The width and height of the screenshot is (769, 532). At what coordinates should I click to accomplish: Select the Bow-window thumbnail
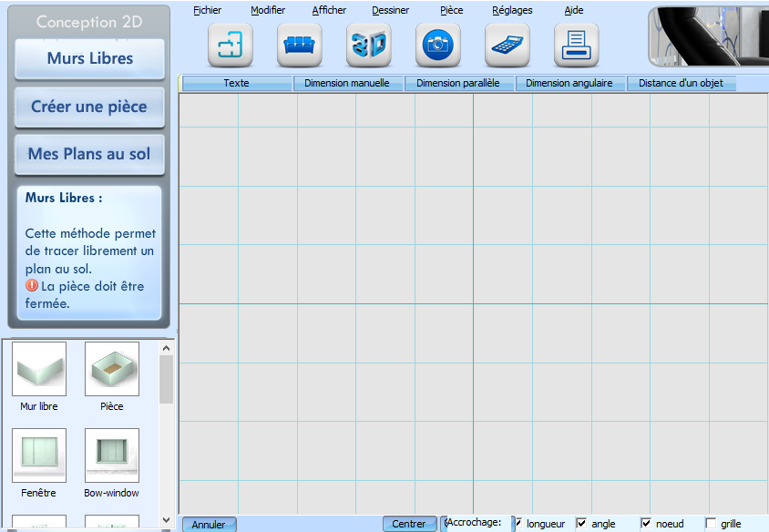(112, 455)
